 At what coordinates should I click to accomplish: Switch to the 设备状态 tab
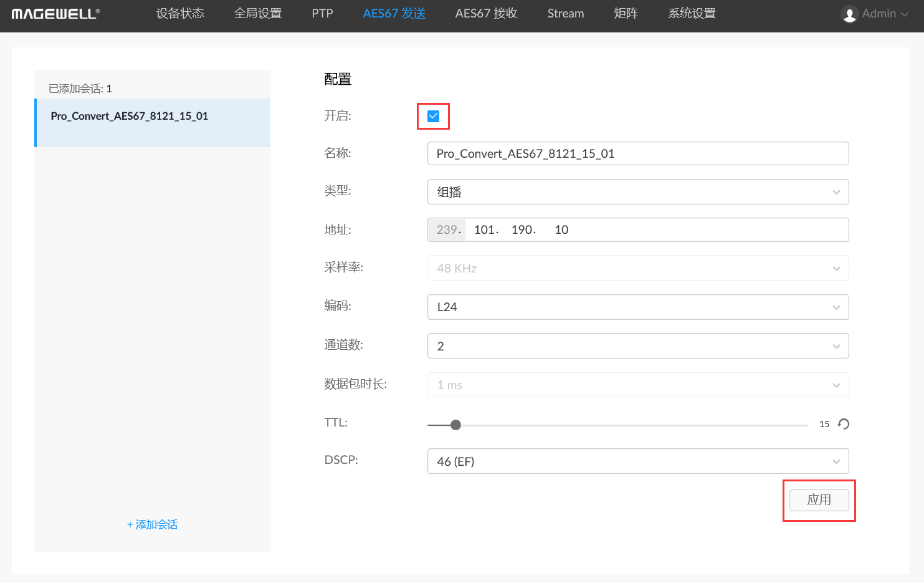point(180,14)
